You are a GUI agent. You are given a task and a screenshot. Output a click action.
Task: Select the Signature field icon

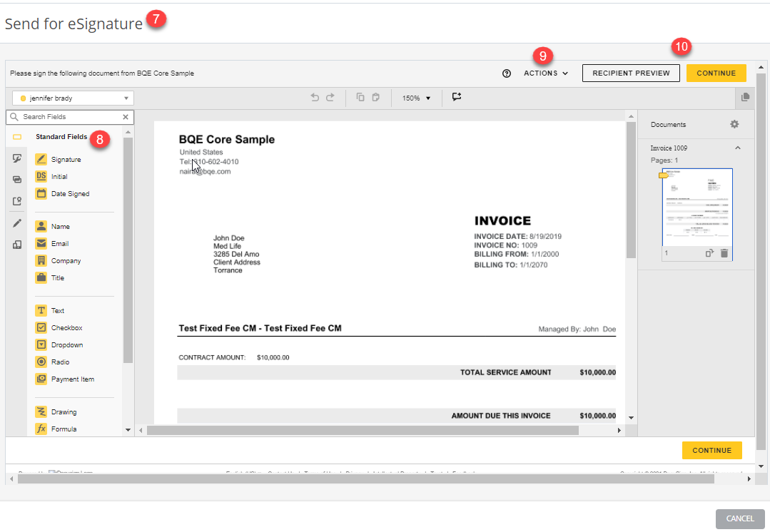pos(41,159)
